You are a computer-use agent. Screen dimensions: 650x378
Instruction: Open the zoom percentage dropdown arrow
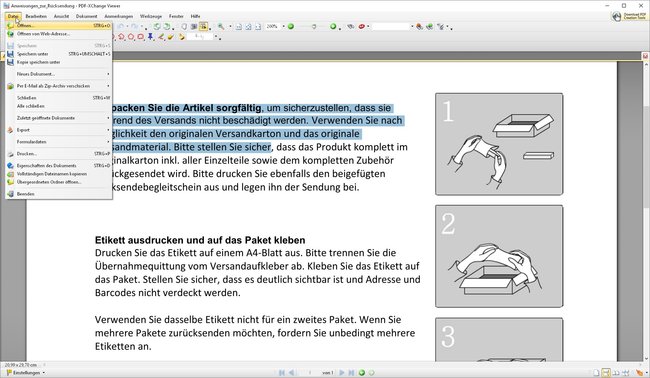[283, 27]
